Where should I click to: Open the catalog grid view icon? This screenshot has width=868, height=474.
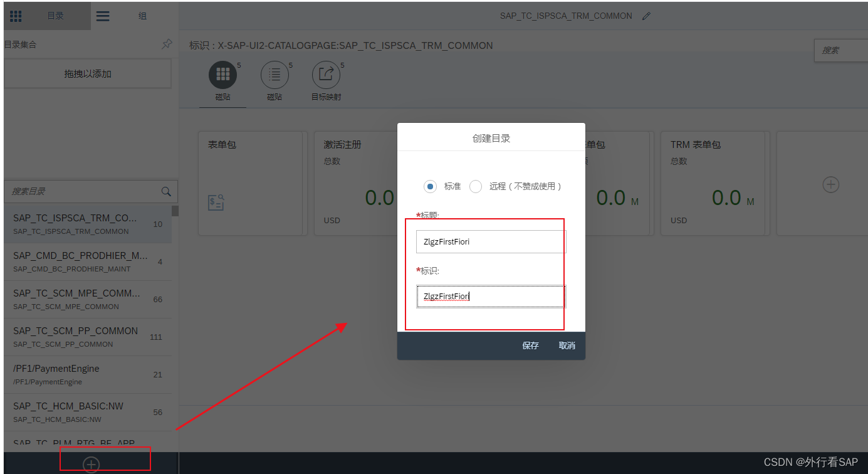pyautogui.click(x=16, y=16)
